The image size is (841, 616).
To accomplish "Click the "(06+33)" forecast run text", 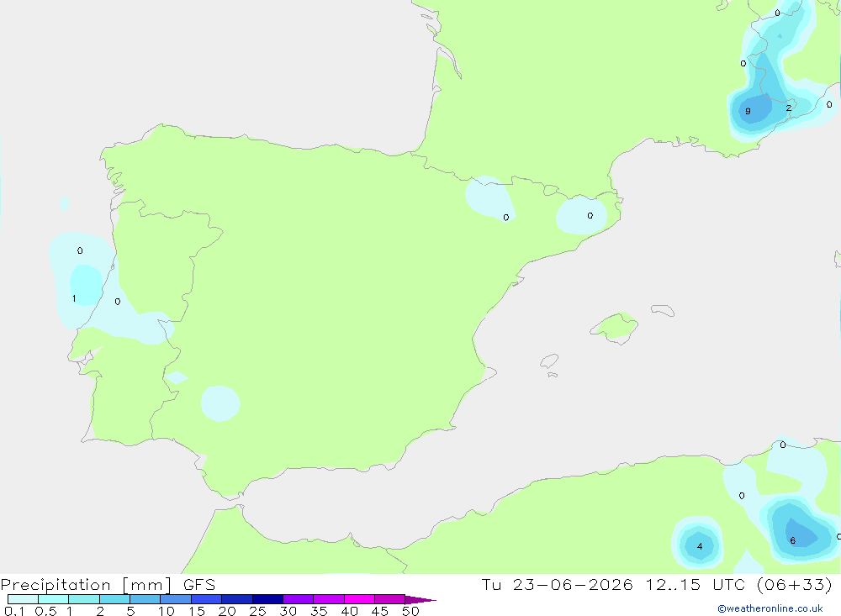I will (x=795, y=584).
